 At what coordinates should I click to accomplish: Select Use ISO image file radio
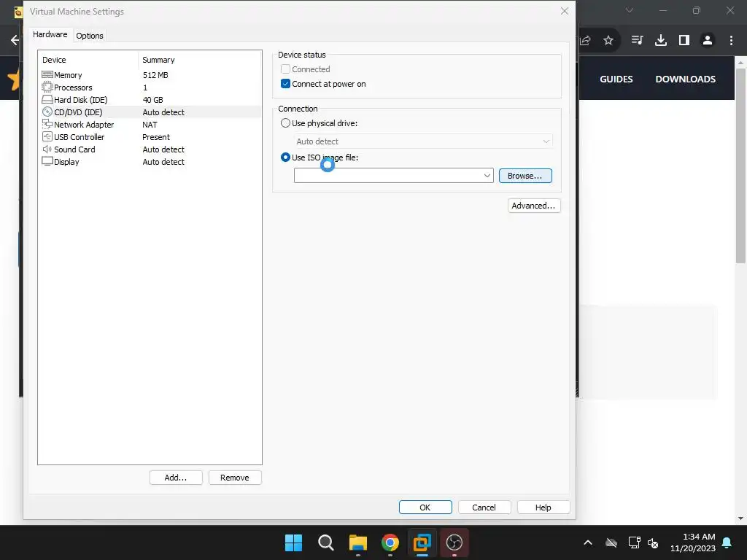click(x=285, y=157)
